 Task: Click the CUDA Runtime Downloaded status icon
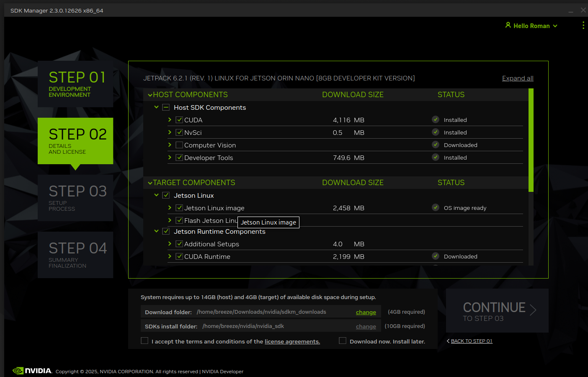[436, 256]
